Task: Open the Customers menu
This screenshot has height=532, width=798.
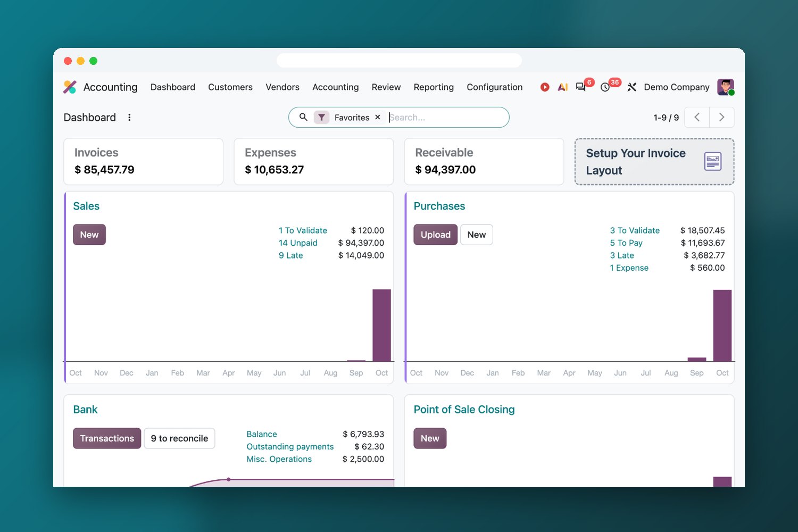Action: (x=230, y=87)
